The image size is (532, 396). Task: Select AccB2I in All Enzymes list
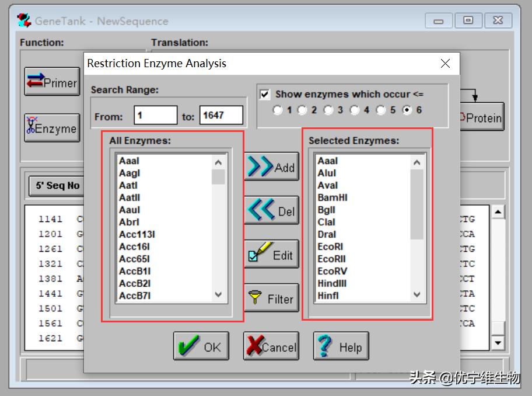click(135, 283)
